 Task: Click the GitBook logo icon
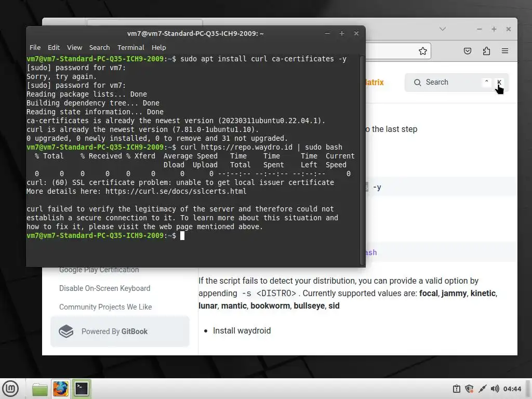pos(66,331)
